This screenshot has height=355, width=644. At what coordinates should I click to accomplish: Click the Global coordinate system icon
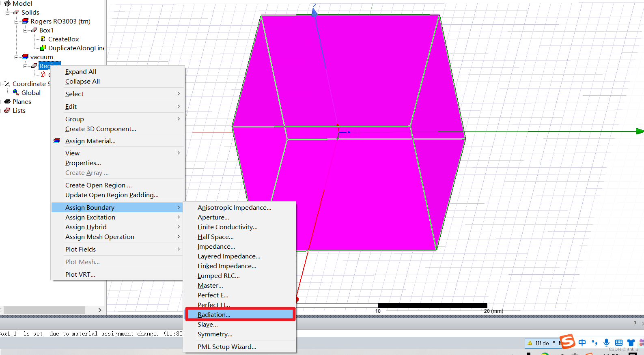[x=16, y=93]
